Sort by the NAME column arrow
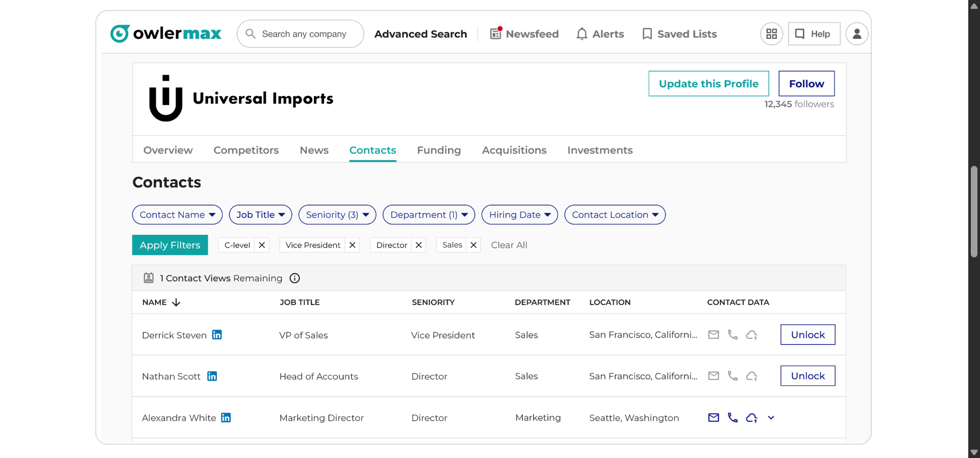This screenshot has width=980, height=458. [x=176, y=302]
